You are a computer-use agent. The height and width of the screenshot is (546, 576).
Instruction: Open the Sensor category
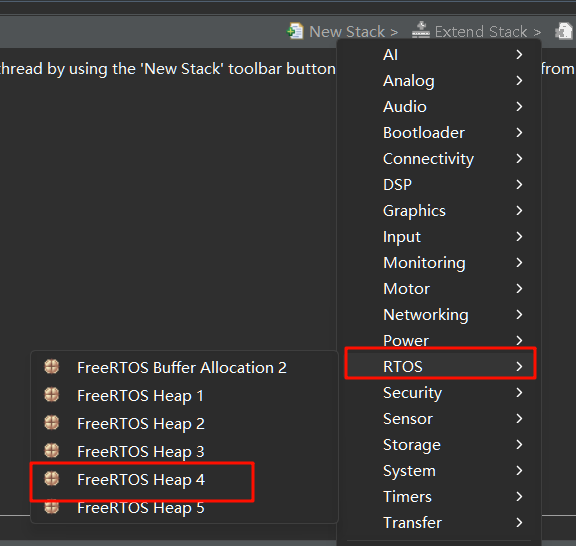click(x=439, y=419)
